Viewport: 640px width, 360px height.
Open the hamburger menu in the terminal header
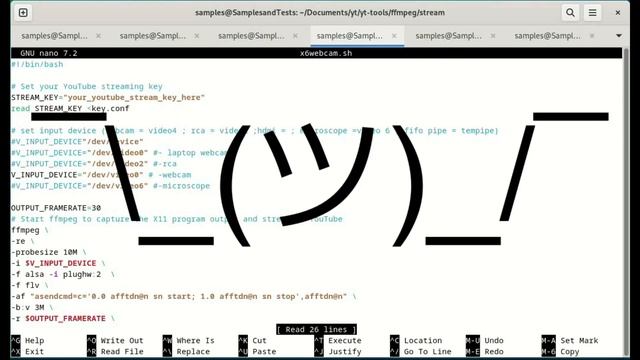pyautogui.click(x=592, y=13)
